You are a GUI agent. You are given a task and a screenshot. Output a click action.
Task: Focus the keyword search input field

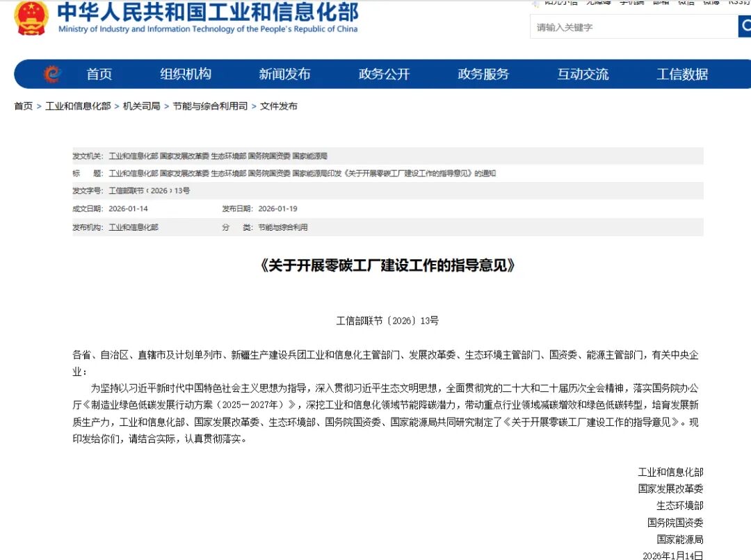(634, 27)
